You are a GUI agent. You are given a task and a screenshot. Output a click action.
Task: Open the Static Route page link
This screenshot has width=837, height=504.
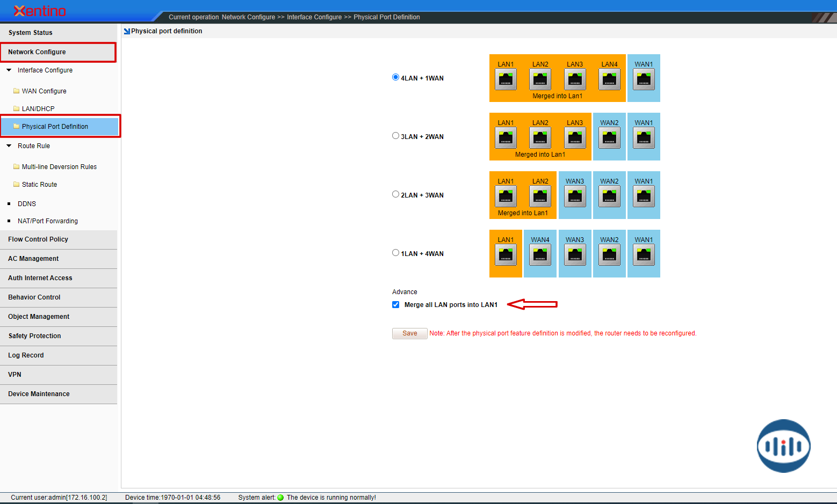(39, 185)
